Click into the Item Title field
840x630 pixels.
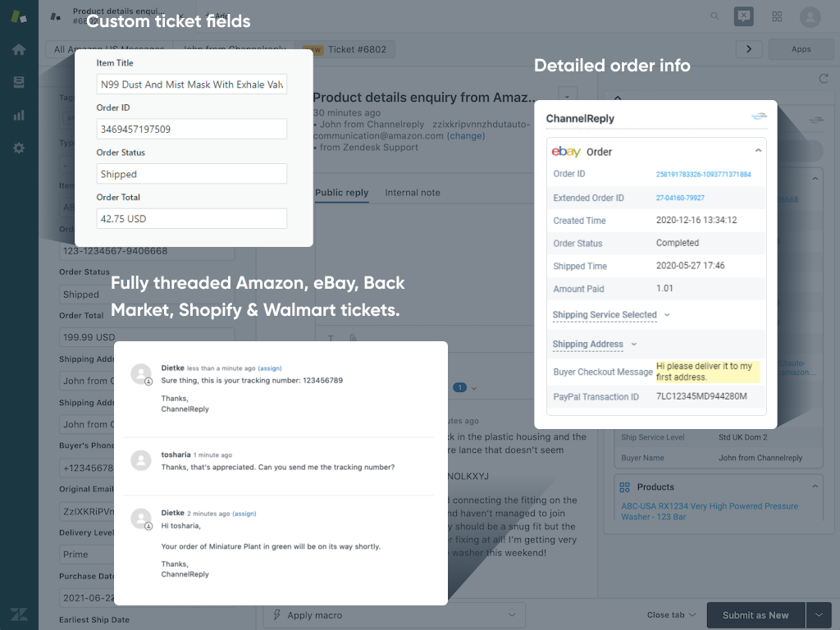click(x=192, y=84)
